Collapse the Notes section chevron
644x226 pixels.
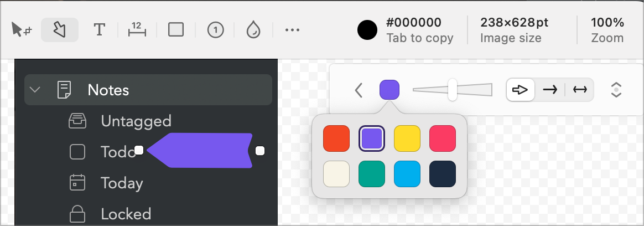point(35,90)
